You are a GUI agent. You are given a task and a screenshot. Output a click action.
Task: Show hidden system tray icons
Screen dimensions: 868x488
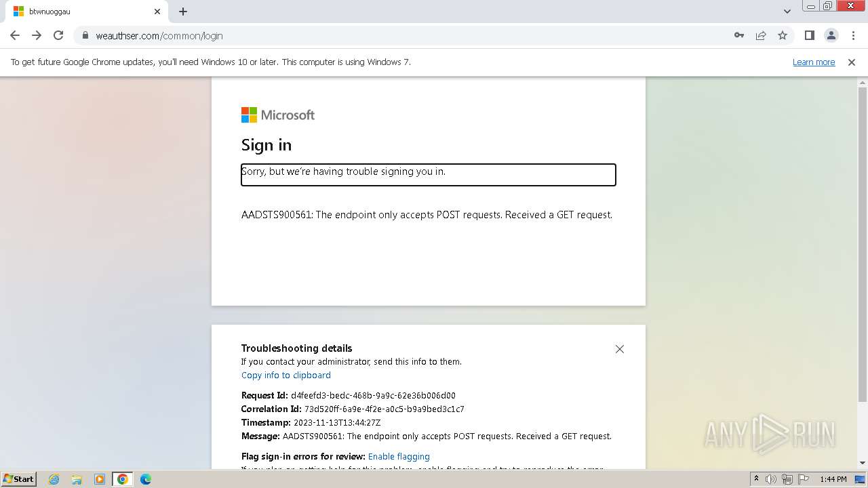point(756,479)
